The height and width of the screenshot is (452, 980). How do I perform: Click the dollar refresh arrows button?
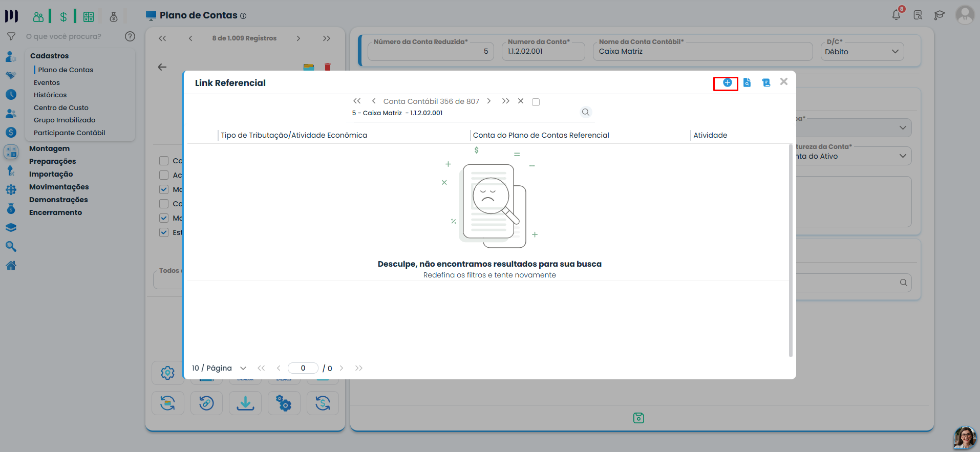(323, 403)
